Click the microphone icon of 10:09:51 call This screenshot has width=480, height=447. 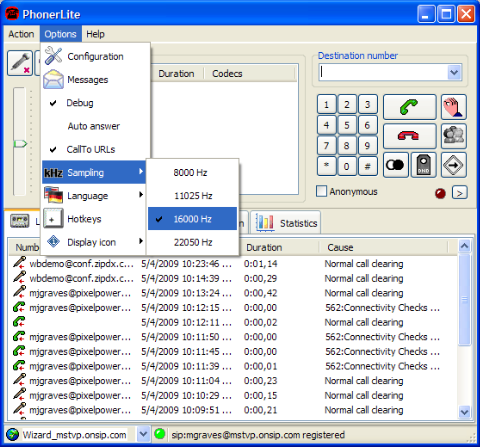click(x=19, y=409)
